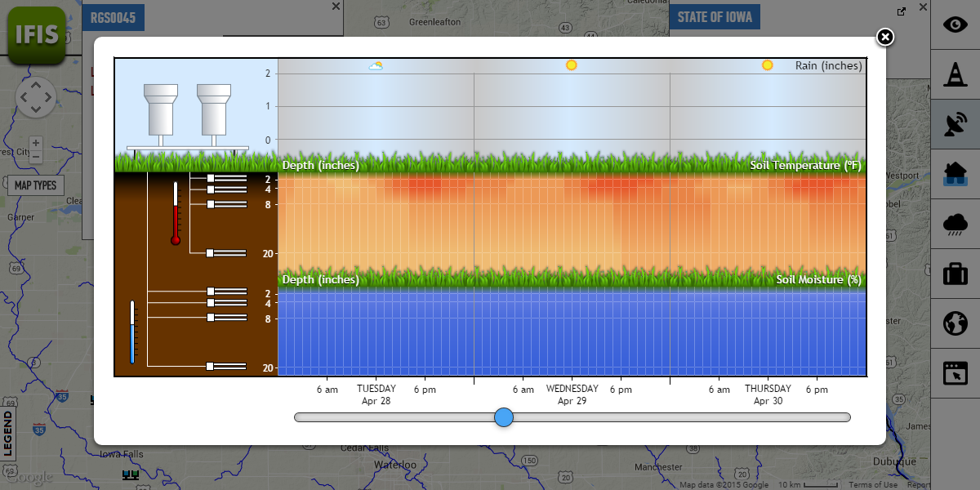Click the sun icon above Wednesday

point(572,65)
